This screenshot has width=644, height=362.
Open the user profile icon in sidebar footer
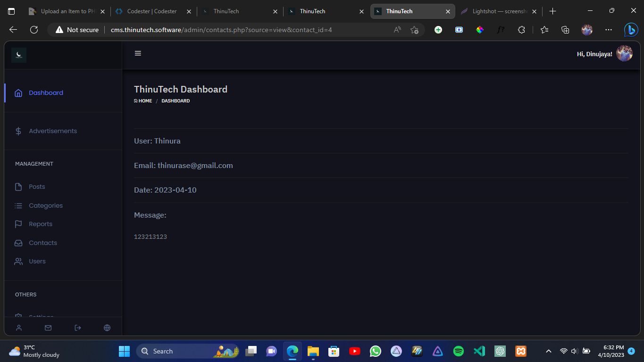[19, 328]
